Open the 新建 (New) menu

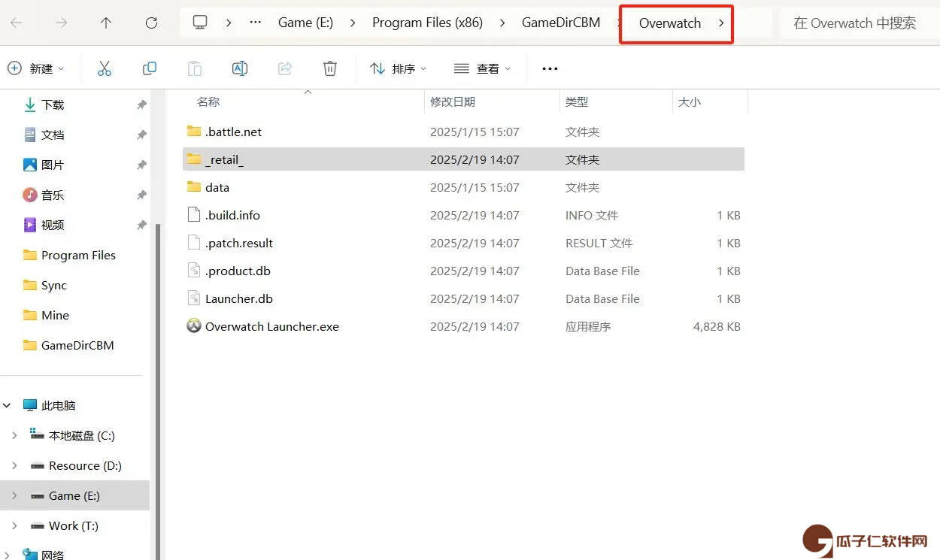pos(36,68)
